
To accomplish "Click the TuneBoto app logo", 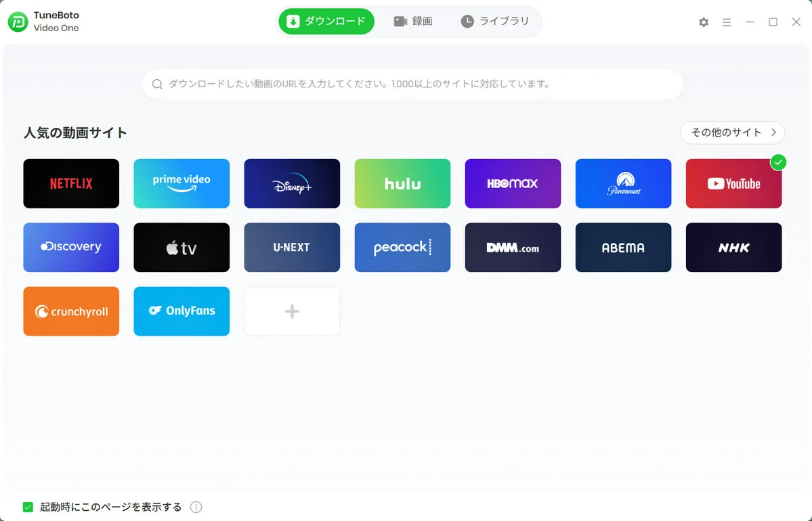I will point(18,22).
